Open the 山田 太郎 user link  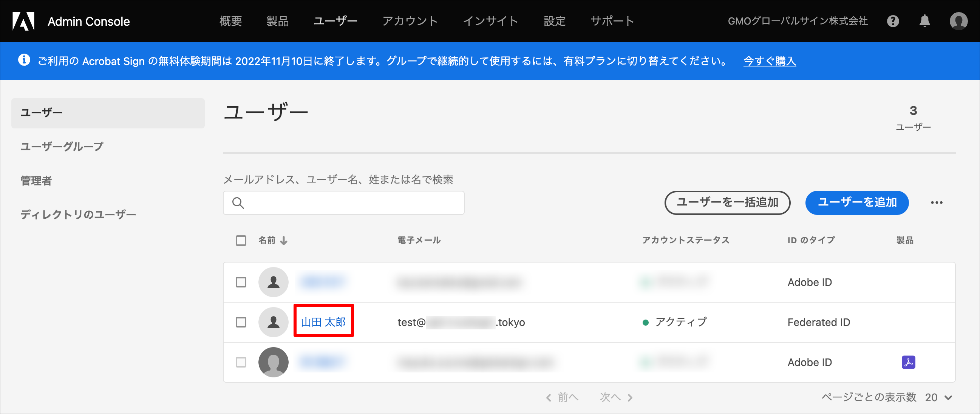pos(323,322)
